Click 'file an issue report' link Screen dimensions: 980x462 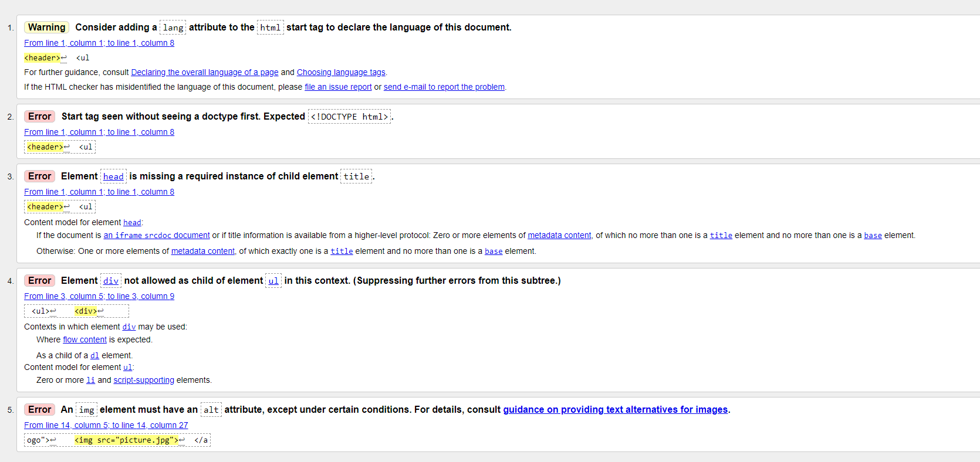pos(338,87)
